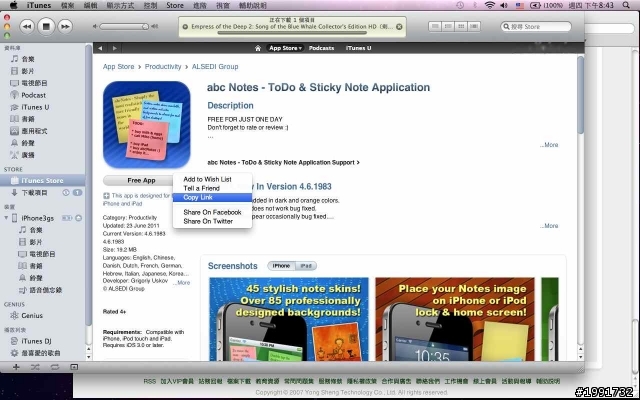Open the 45 stylish note skins screenshot

(289, 319)
